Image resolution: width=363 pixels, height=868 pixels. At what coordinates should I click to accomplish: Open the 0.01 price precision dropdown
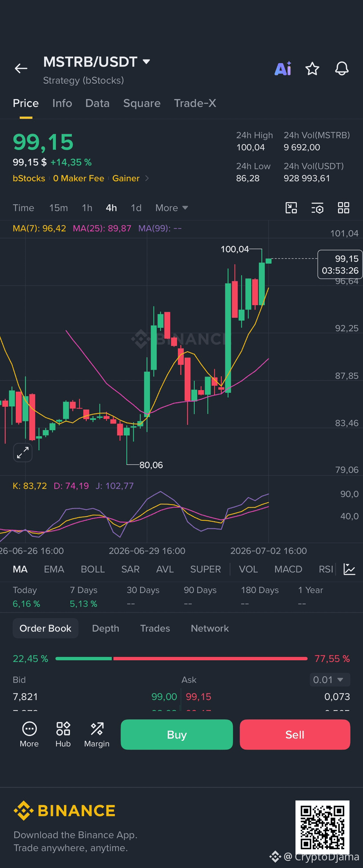[330, 680]
